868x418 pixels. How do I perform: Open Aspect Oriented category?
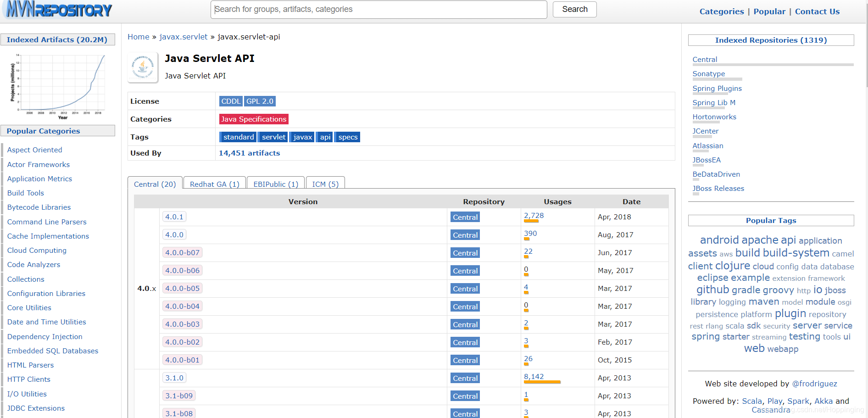pyautogui.click(x=34, y=150)
